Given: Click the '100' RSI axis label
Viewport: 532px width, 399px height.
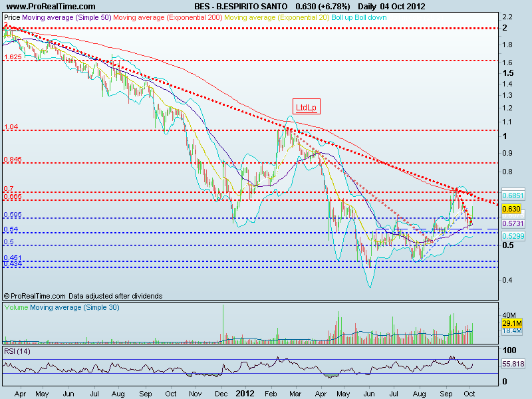Looking at the screenshot, I should click(x=509, y=350).
